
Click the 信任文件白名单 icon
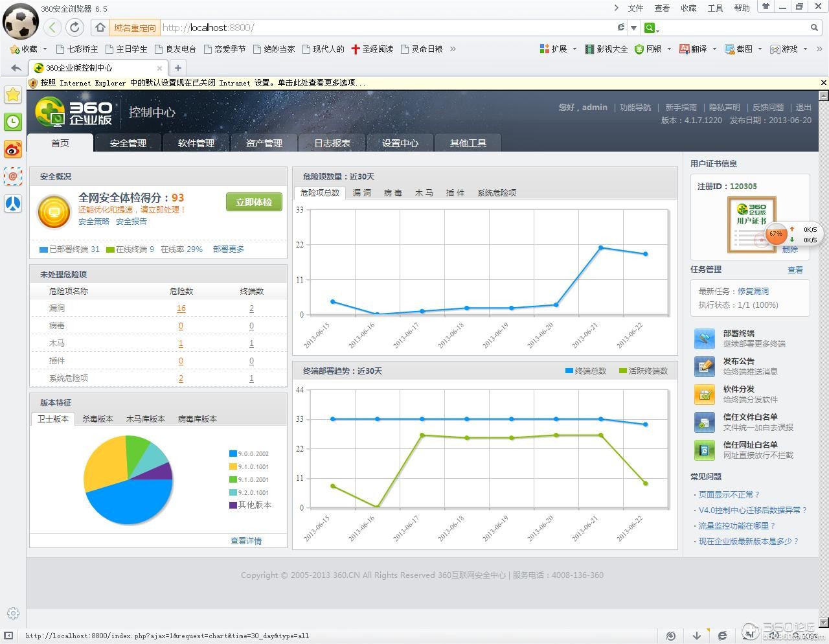704,422
